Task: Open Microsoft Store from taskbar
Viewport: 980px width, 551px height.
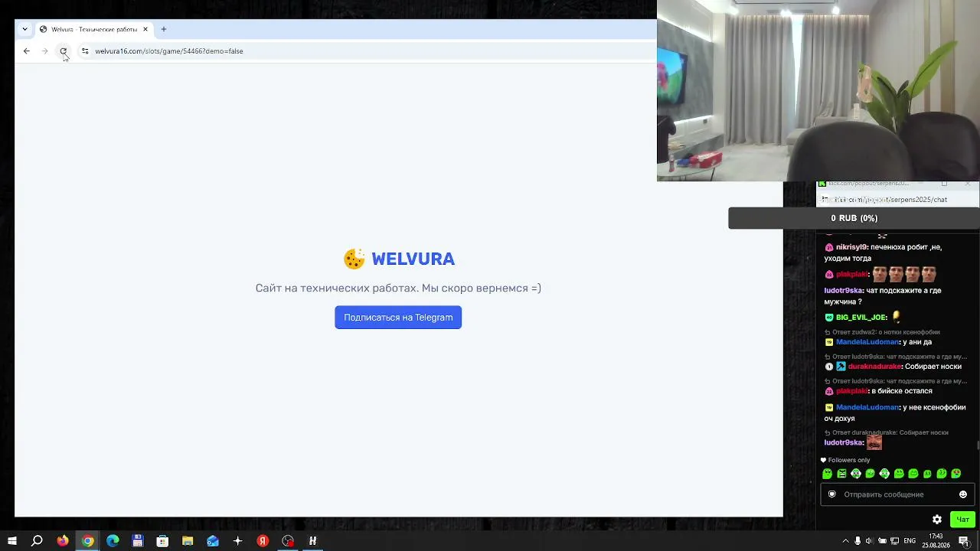Action: coord(162,541)
